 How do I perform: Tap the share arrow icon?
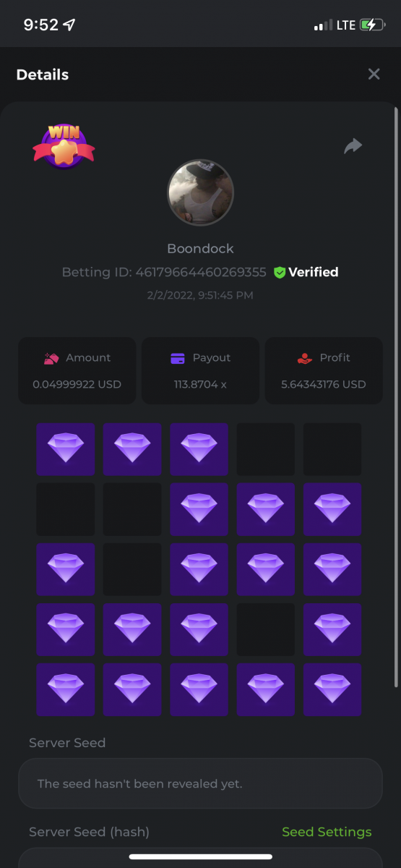click(x=353, y=146)
